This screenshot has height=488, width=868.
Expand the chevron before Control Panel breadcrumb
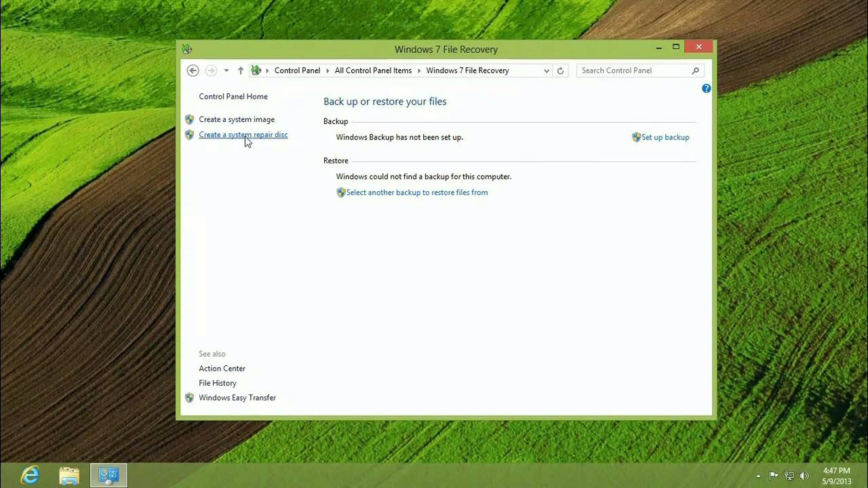click(x=267, y=70)
